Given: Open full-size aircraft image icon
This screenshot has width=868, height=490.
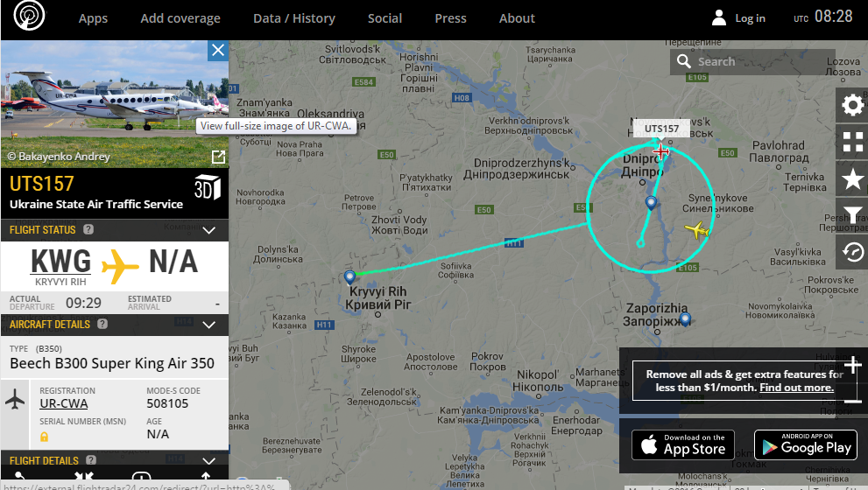Looking at the screenshot, I should (219, 157).
